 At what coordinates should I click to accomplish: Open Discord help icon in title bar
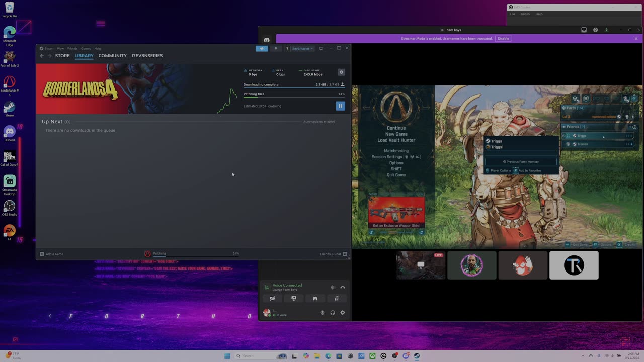tap(596, 30)
